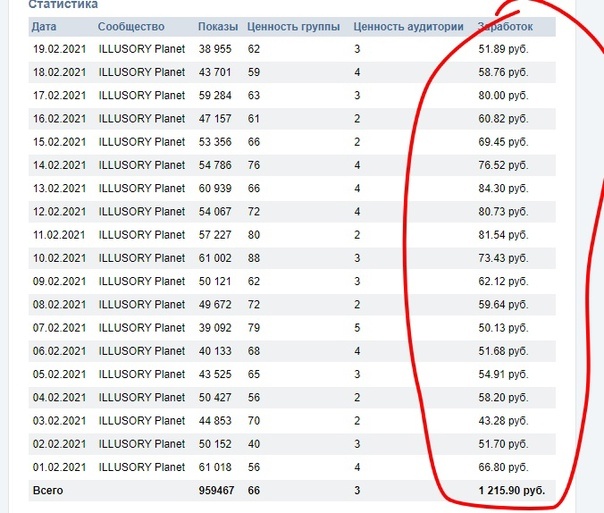This screenshot has width=604, height=513.
Task: Select the date 17.02.2021
Action: click(x=59, y=96)
